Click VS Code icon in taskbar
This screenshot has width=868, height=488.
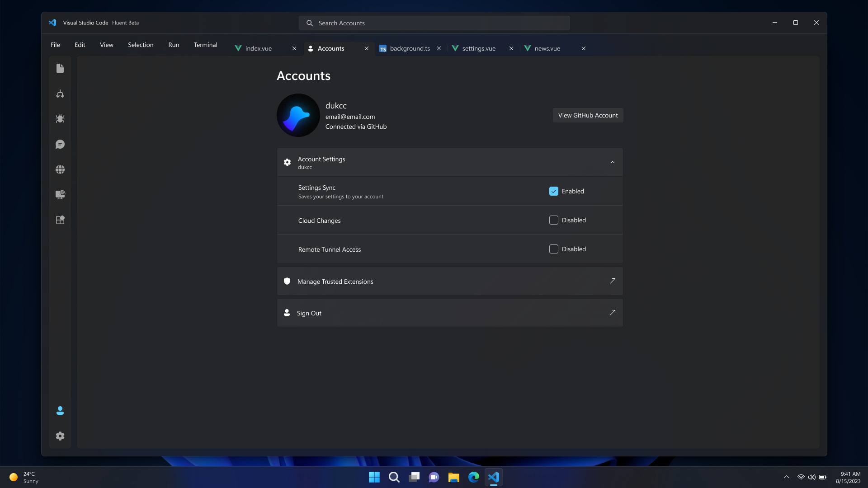coord(494,477)
